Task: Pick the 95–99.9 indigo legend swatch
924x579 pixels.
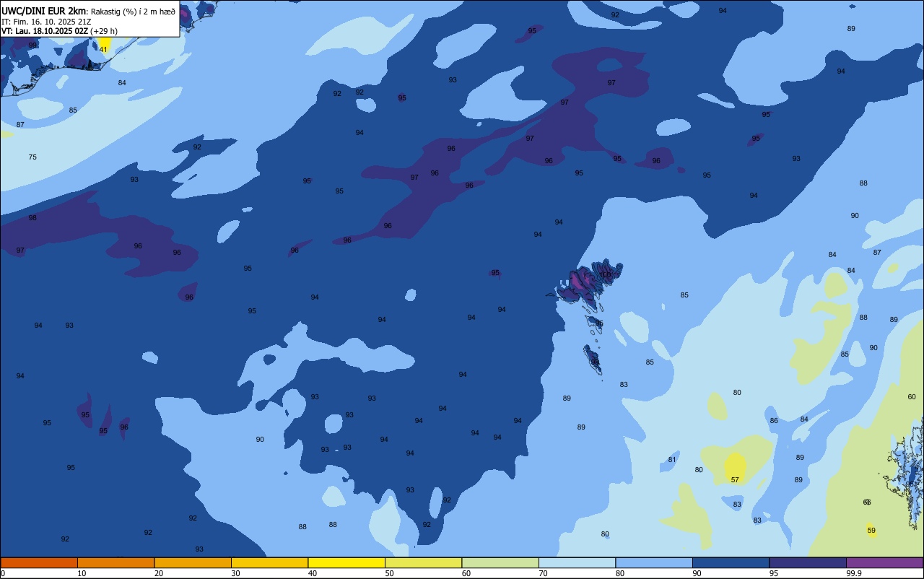Action: pyautogui.click(x=808, y=562)
